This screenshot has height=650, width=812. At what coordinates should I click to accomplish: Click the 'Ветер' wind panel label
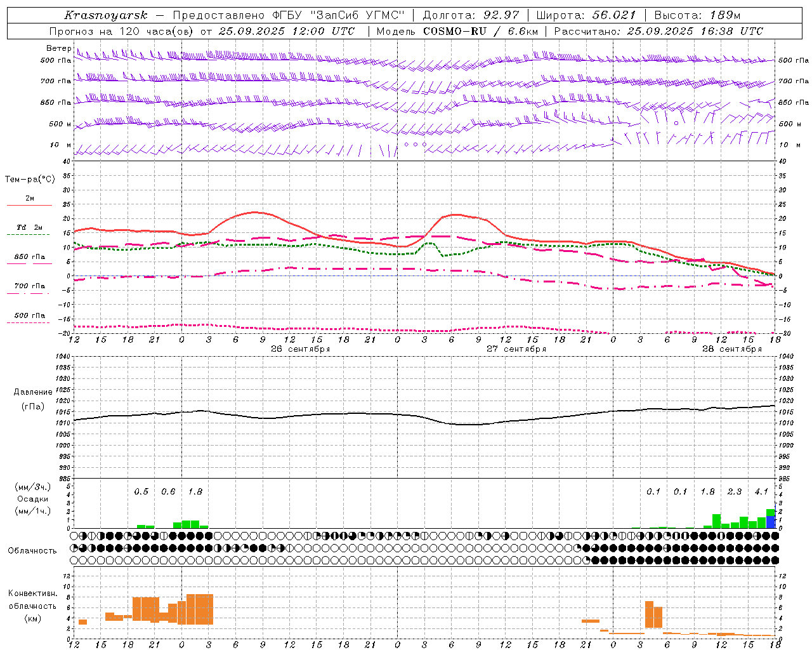tap(58, 48)
